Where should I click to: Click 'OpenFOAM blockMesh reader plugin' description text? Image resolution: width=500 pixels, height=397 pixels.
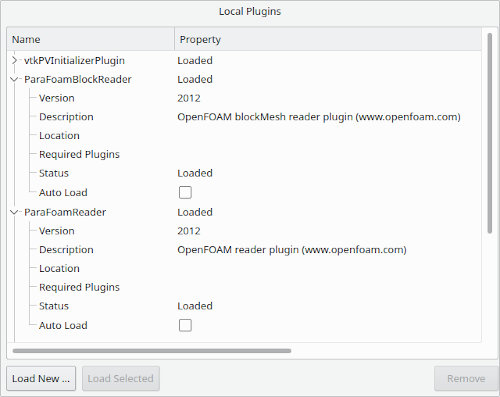(265, 117)
